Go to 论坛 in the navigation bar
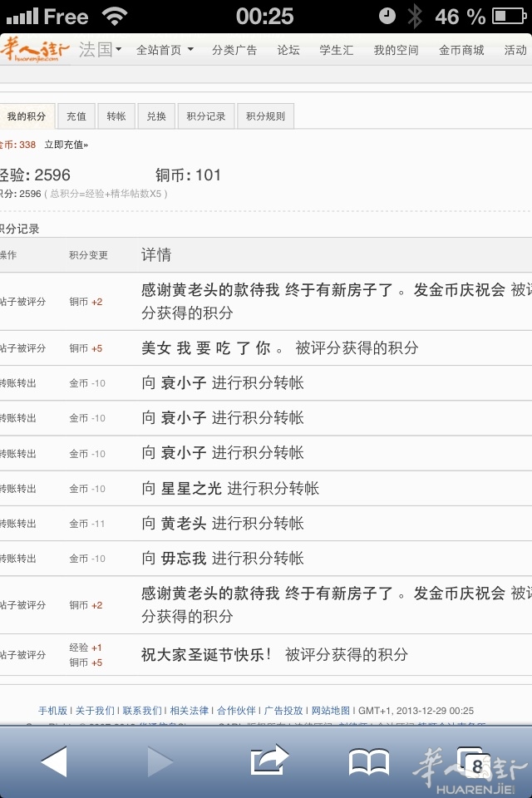This screenshot has height=798, width=532. pos(288,50)
